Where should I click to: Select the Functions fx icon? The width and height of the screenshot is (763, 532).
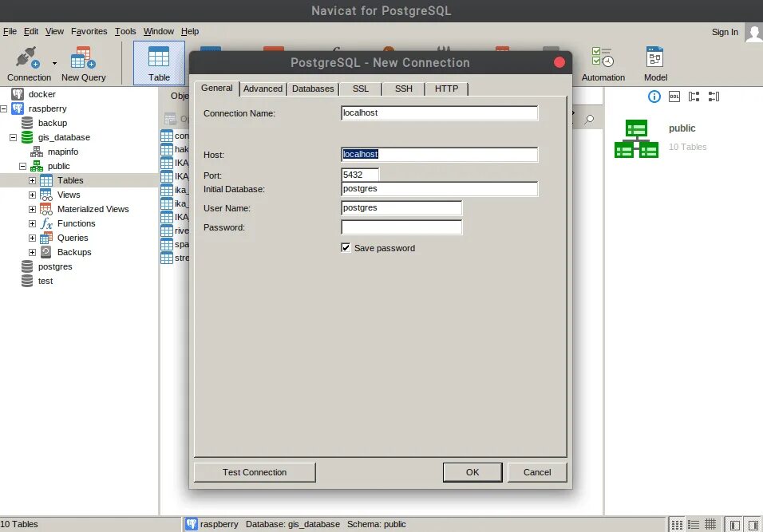pos(46,223)
